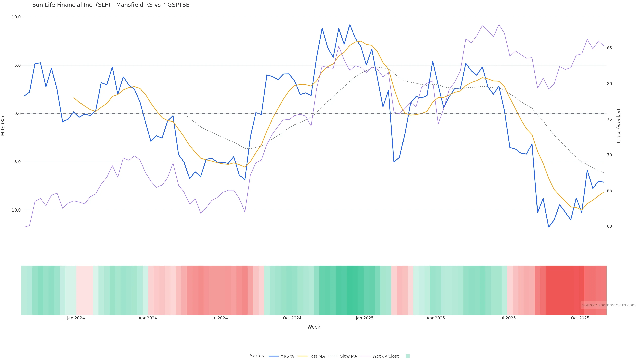
Task: Click the Jul 2024 date label
Action: 220,318
